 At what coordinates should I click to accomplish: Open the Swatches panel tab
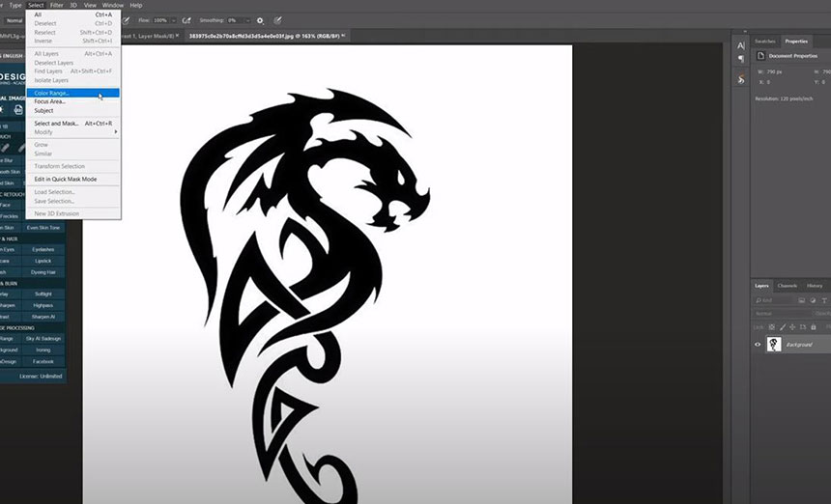(765, 42)
